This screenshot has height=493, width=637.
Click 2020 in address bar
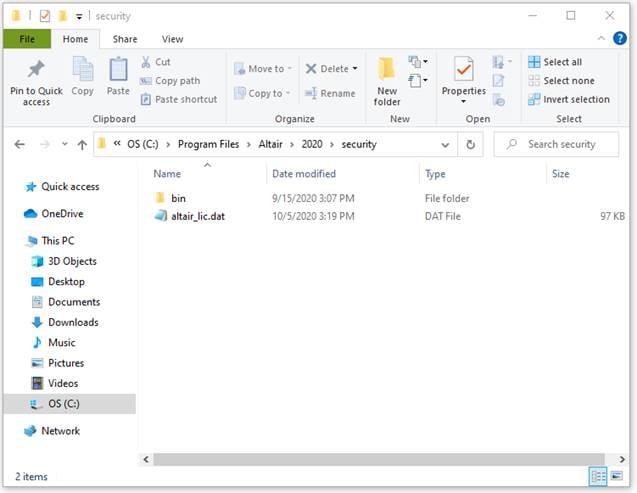tap(312, 144)
